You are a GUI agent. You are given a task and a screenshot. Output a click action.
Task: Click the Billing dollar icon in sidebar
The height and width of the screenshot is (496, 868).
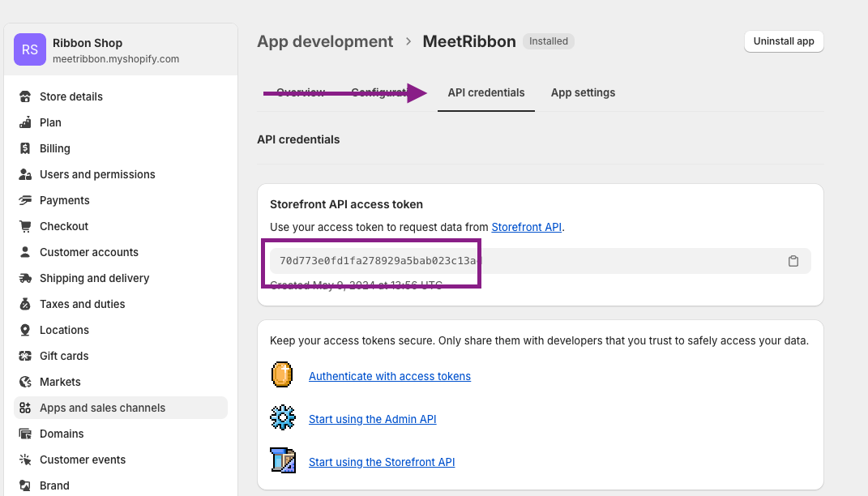25,148
